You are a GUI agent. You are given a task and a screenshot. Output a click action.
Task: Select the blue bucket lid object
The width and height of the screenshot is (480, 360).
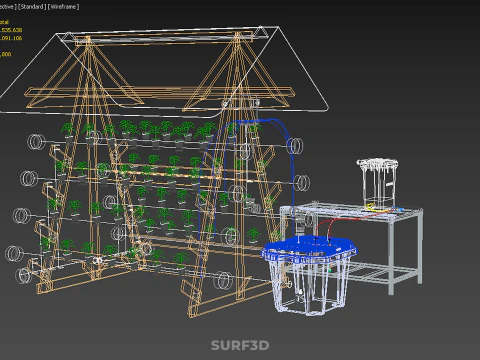click(308, 247)
